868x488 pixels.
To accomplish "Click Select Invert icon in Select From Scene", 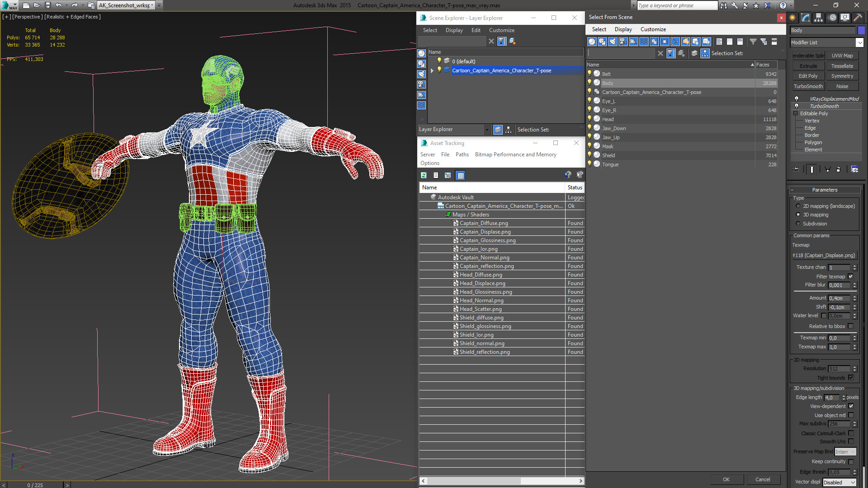I will [740, 42].
